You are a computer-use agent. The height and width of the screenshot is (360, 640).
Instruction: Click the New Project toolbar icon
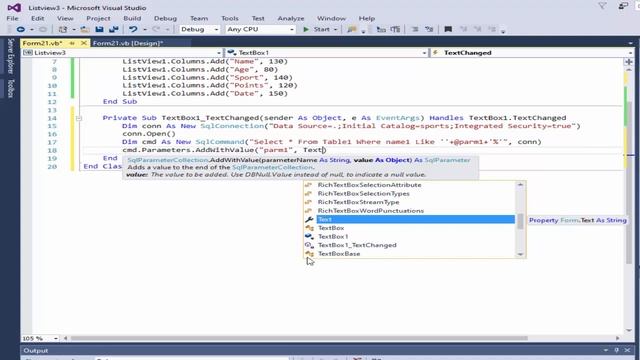pyautogui.click(x=62, y=29)
